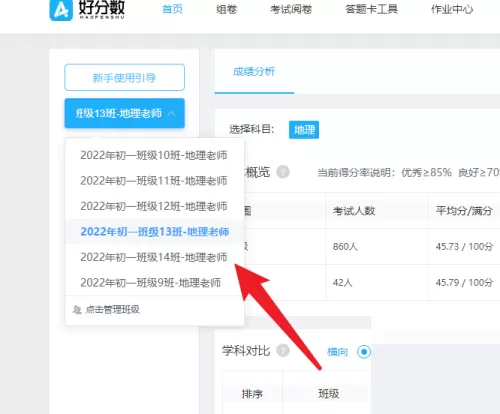The height and width of the screenshot is (414, 500).
Task: Open help icon next to 学科对比
Action: [x=283, y=351]
